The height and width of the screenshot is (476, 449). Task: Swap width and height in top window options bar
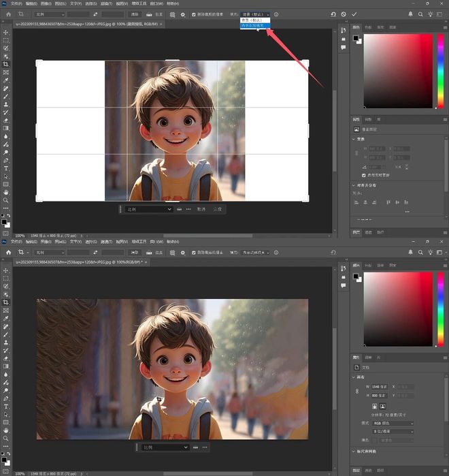click(x=95, y=14)
